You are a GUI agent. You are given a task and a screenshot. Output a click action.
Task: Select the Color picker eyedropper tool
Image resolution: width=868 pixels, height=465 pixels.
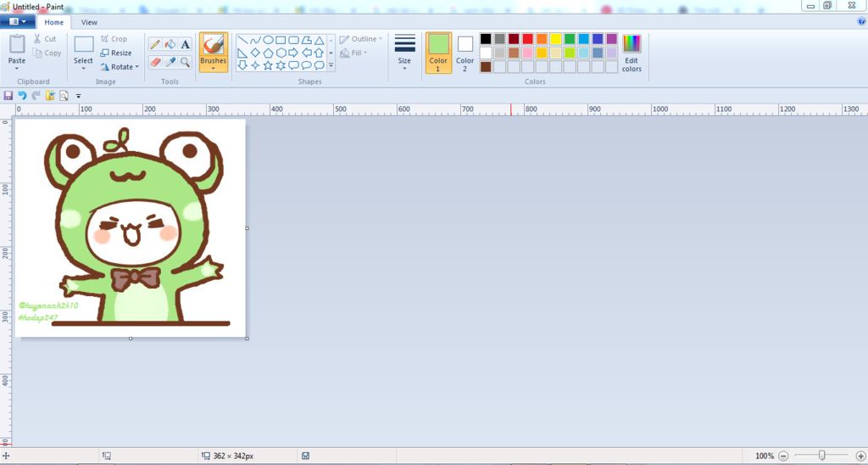point(170,62)
